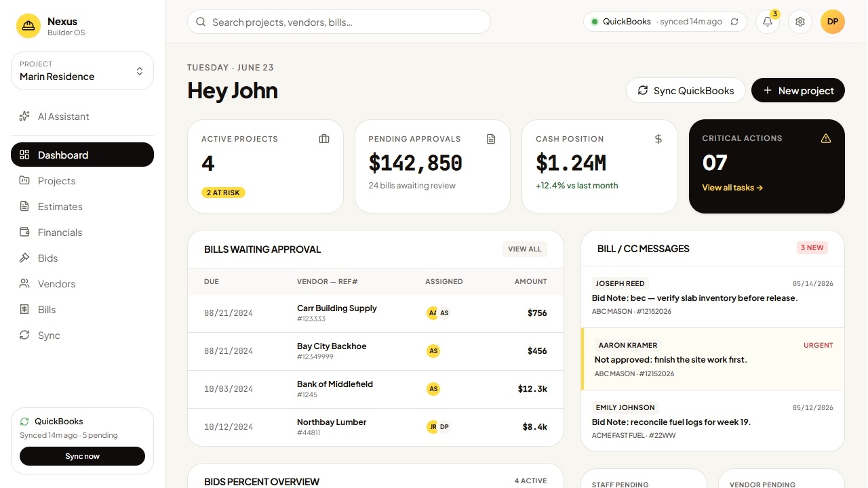Click the Vendors people icon in sidebar
Image resolution: width=868 pixels, height=488 pixels.
(x=24, y=283)
